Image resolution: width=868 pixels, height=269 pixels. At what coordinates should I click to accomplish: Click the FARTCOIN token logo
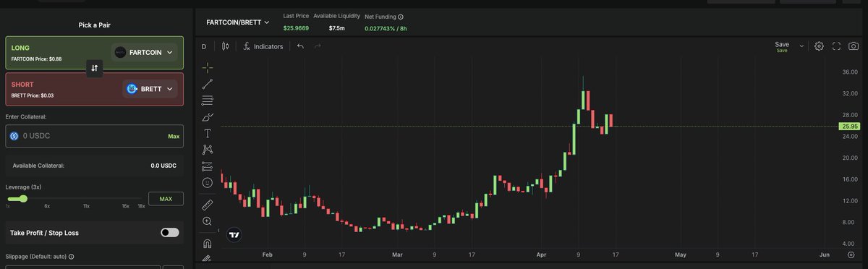(x=121, y=52)
